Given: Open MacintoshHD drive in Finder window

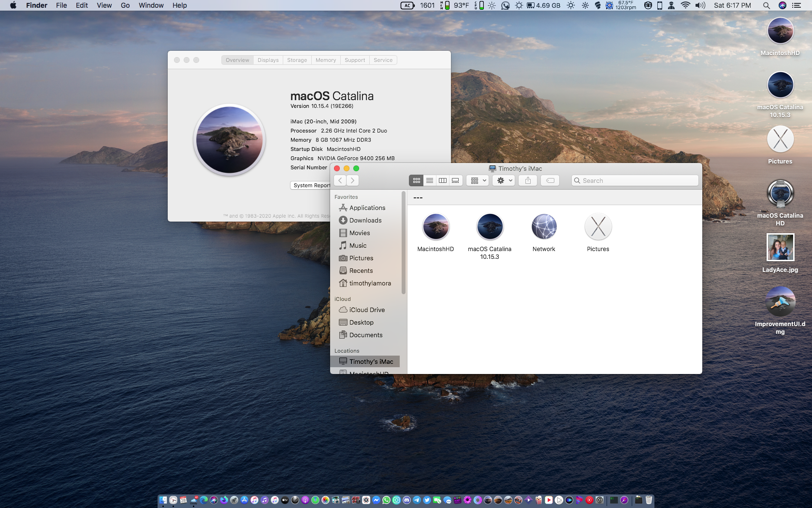Looking at the screenshot, I should click(435, 227).
